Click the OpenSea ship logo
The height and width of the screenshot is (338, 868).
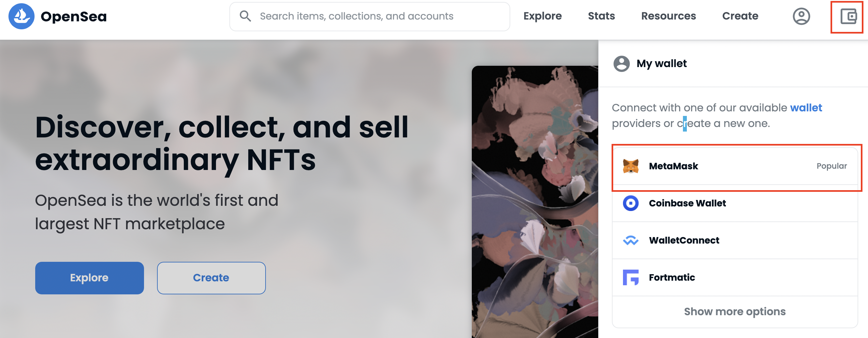coord(21,16)
